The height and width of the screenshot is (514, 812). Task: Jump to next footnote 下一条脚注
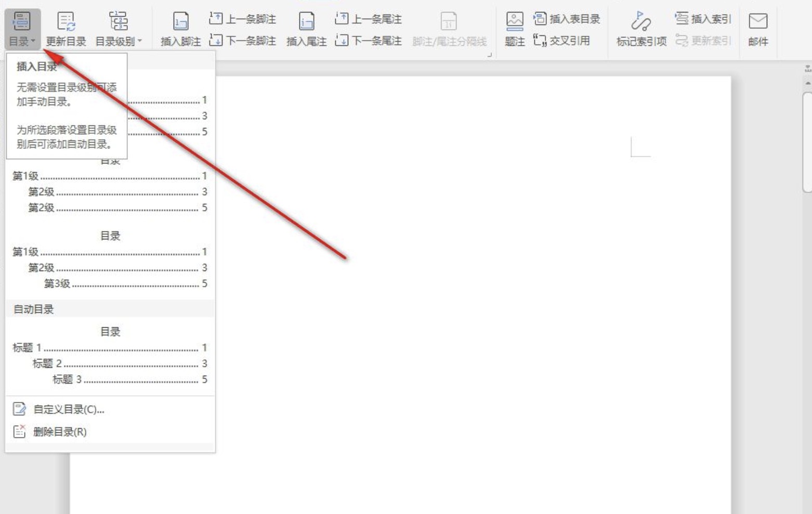[x=242, y=40]
